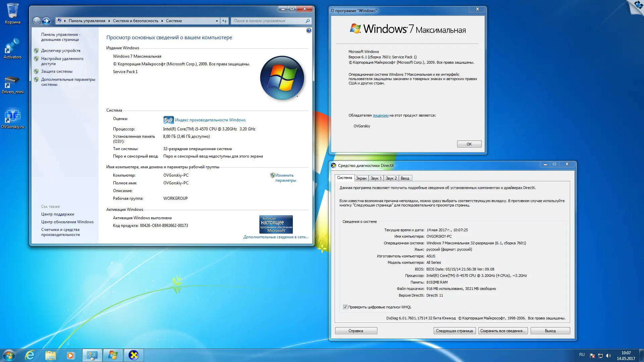The width and height of the screenshot is (644, 362).
Task: Switch to the Экран tab in DxDiag
Action: coord(361,178)
